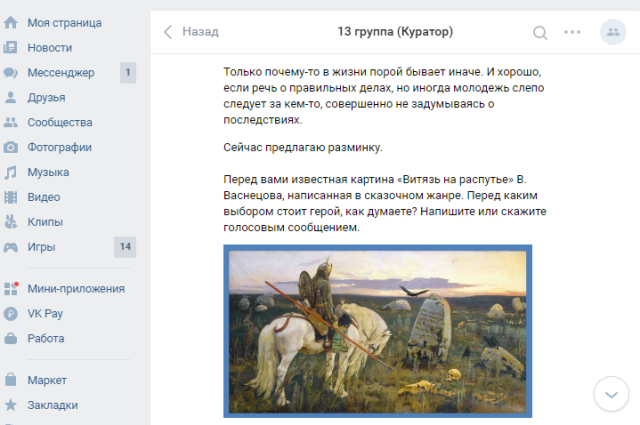
Task: Click the film strip icon beside Видео
Action: point(11,197)
